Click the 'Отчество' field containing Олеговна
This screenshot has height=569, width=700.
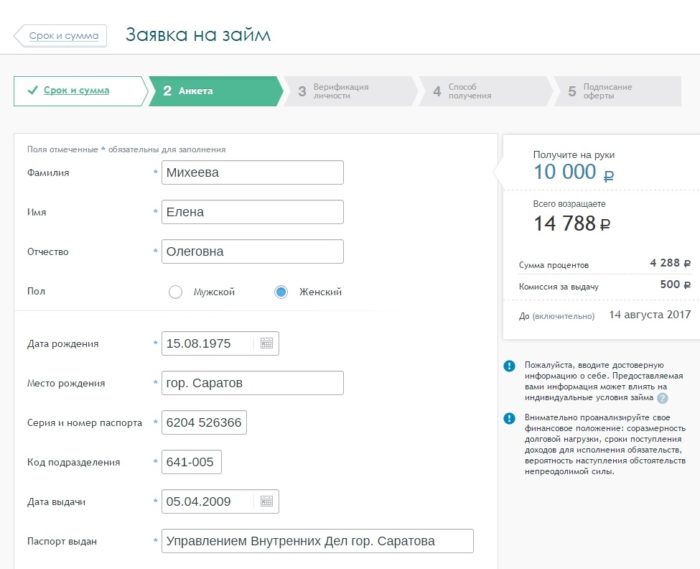pos(252,251)
